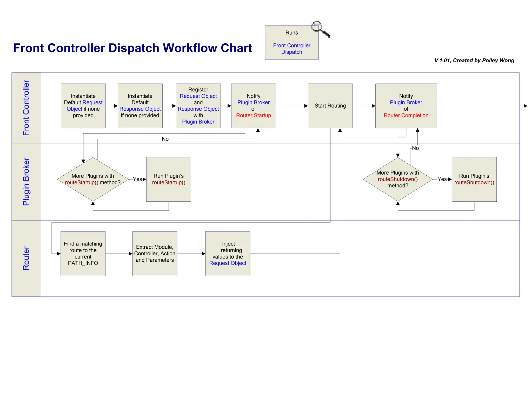Click the Register Request Object box

coord(198,106)
